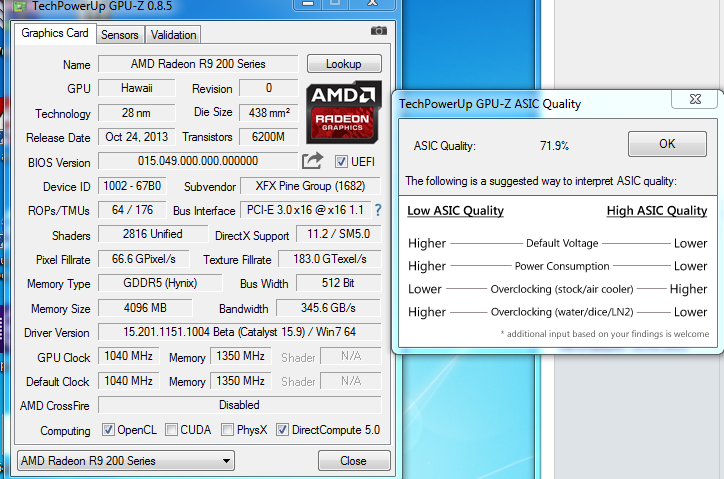Screen dimensions: 724x479
Task: Click the Default Clock row Memory 1350 MHz
Action: click(241, 381)
